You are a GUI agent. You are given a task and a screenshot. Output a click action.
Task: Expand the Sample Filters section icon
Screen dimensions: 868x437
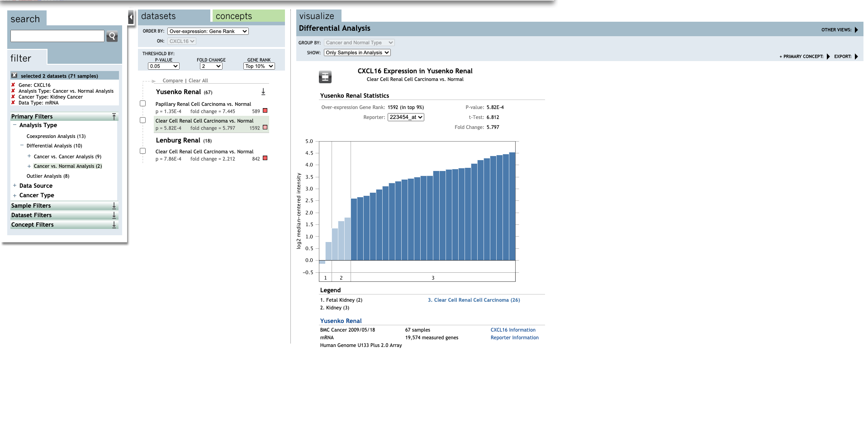pos(114,206)
